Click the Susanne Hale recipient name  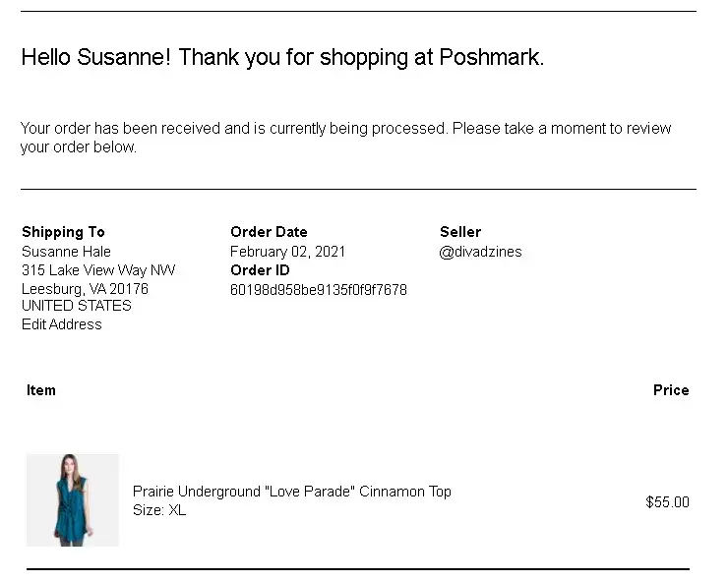point(66,252)
